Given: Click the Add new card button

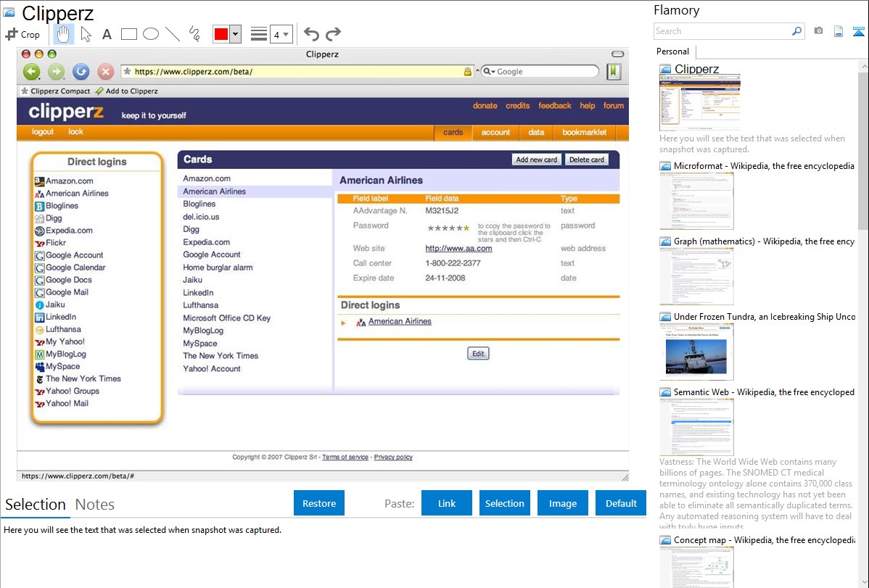Looking at the screenshot, I should (x=537, y=160).
